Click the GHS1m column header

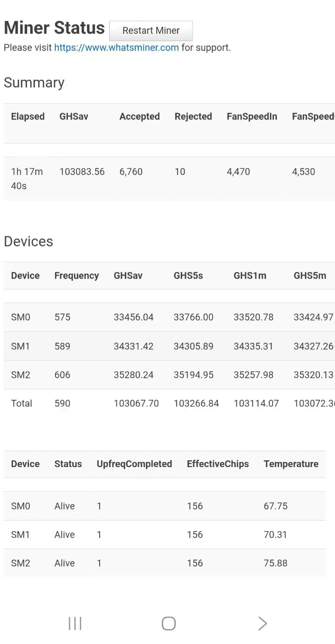coord(250,276)
